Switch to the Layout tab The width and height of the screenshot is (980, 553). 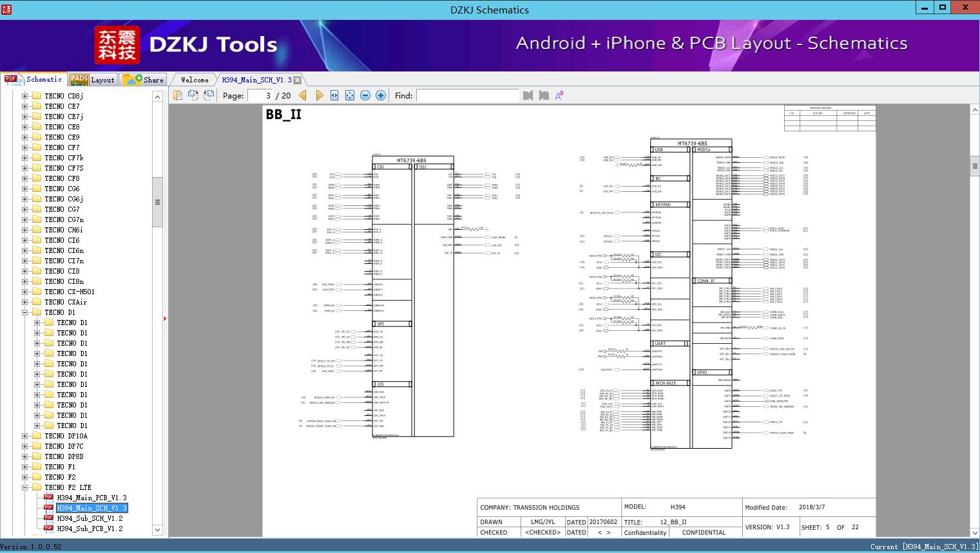click(92, 80)
